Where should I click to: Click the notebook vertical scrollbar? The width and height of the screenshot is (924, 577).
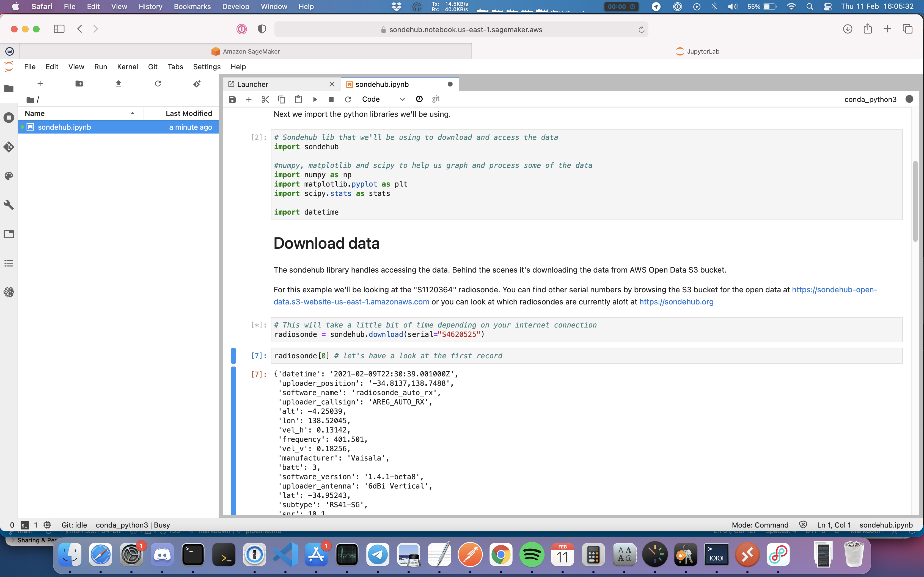915,201
